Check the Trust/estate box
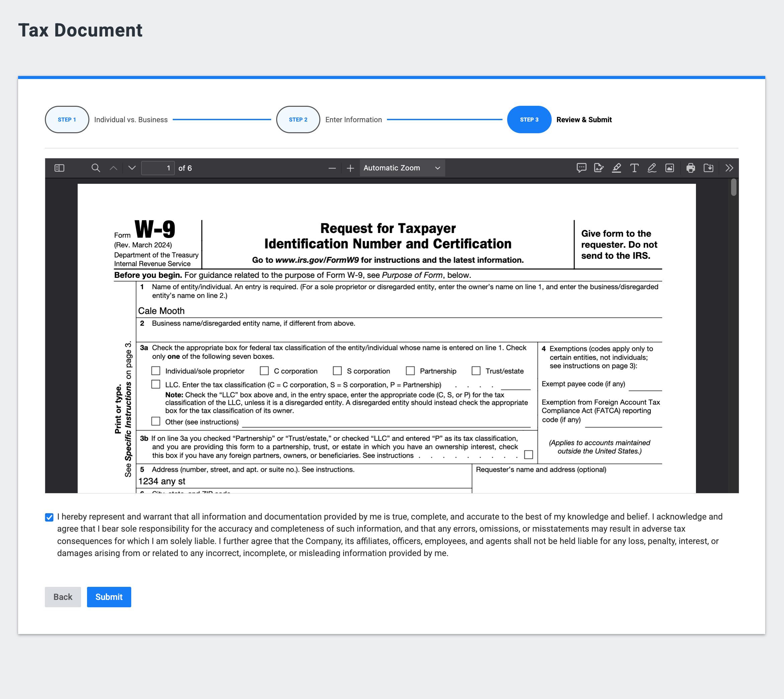The image size is (784, 699). click(476, 371)
